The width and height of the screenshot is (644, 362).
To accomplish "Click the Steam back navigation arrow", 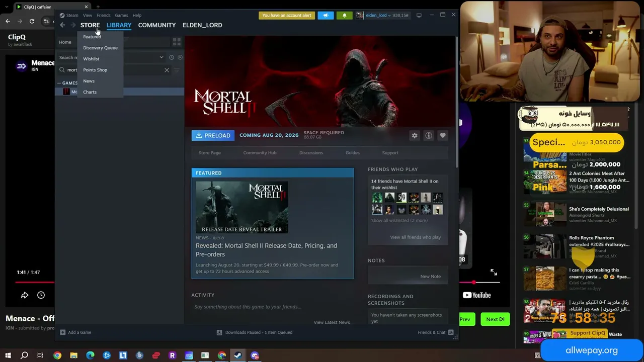I will tap(62, 25).
